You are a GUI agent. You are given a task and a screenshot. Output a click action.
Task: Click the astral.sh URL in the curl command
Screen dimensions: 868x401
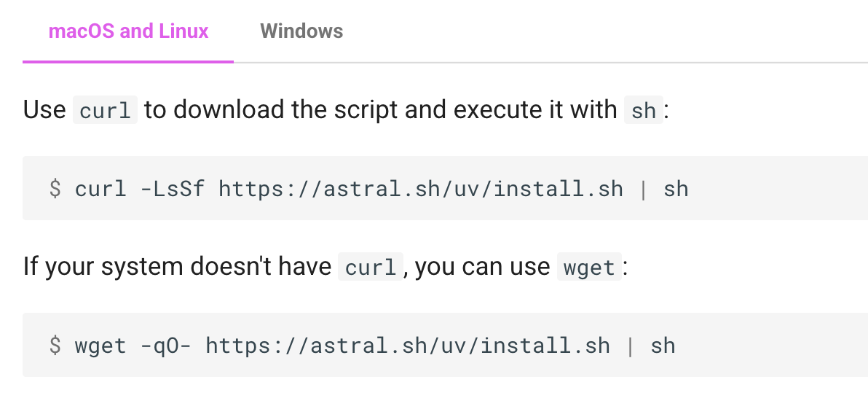pos(421,189)
